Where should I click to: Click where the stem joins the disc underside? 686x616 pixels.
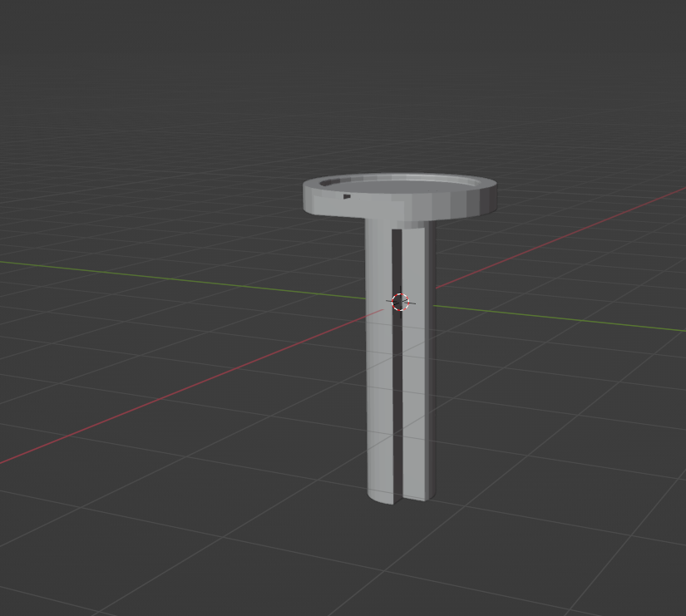click(x=397, y=222)
